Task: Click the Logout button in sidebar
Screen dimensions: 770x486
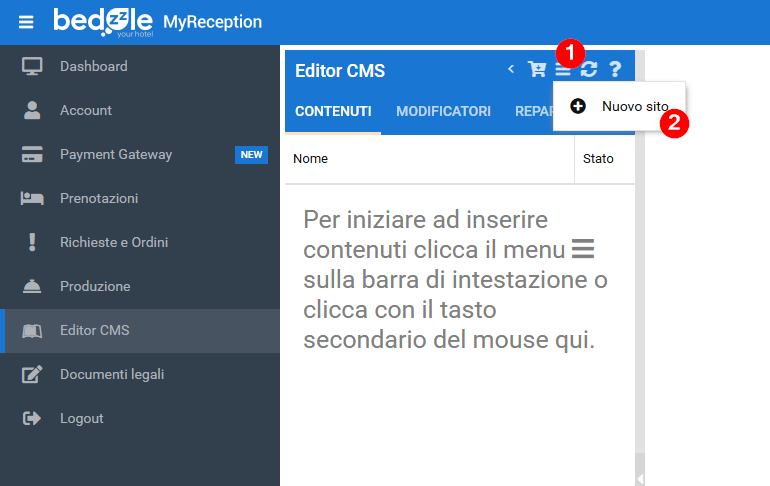Action: [x=81, y=419]
